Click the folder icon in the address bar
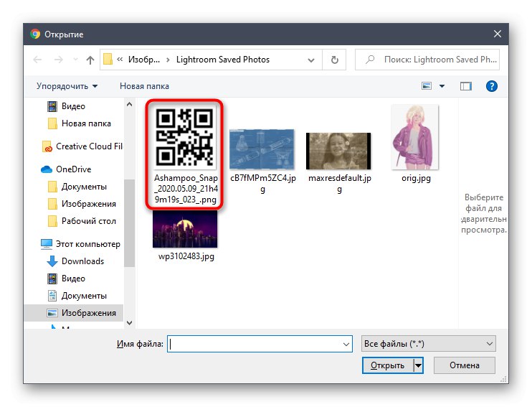The height and width of the screenshot is (407, 532). pyautogui.click(x=108, y=59)
